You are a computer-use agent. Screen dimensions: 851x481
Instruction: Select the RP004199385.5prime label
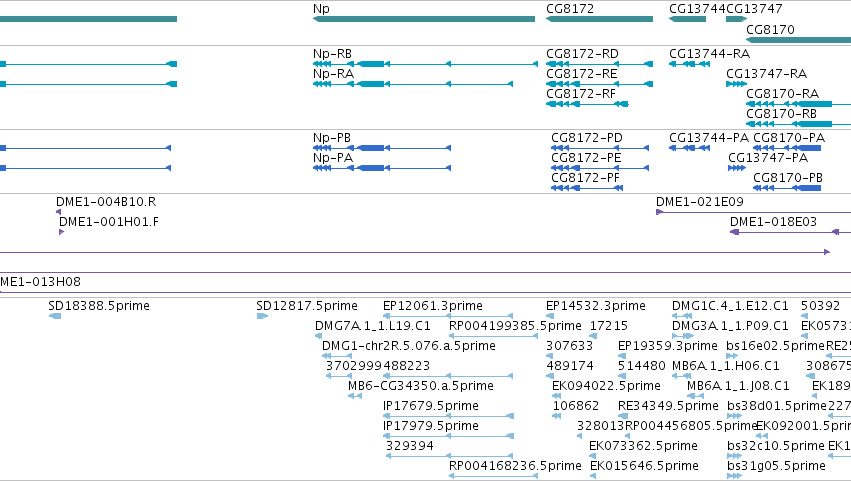(x=515, y=326)
